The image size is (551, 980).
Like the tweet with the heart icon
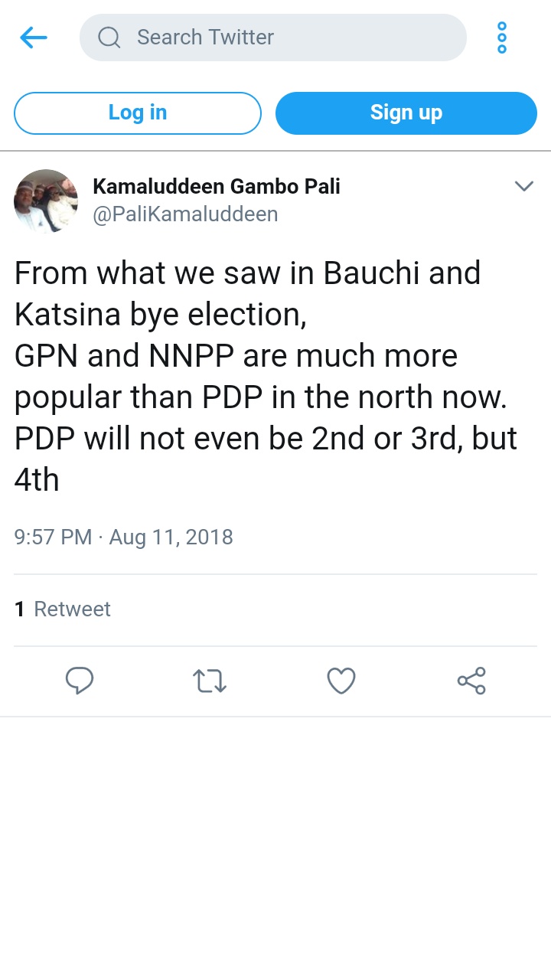tap(341, 681)
